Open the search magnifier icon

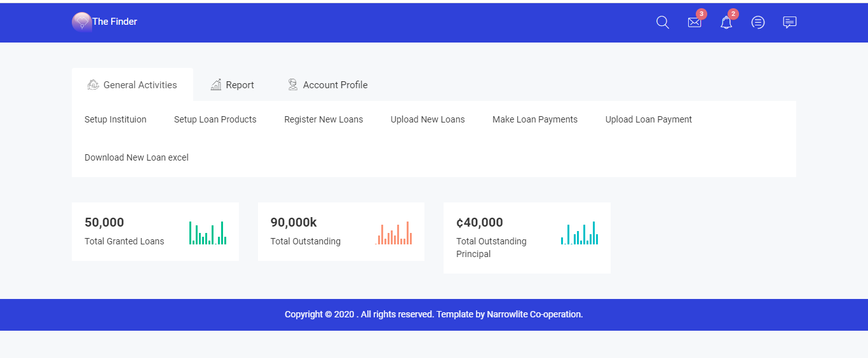pos(662,23)
